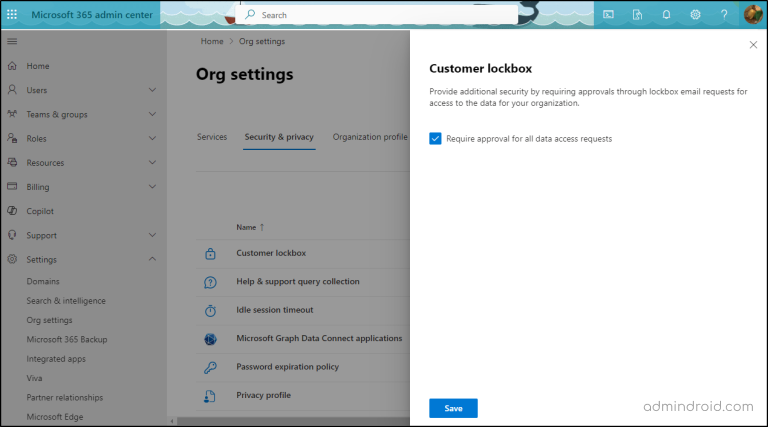Open the document icon beside Cloud Shell
Screen dimensions: 768x427
[x=637, y=15]
